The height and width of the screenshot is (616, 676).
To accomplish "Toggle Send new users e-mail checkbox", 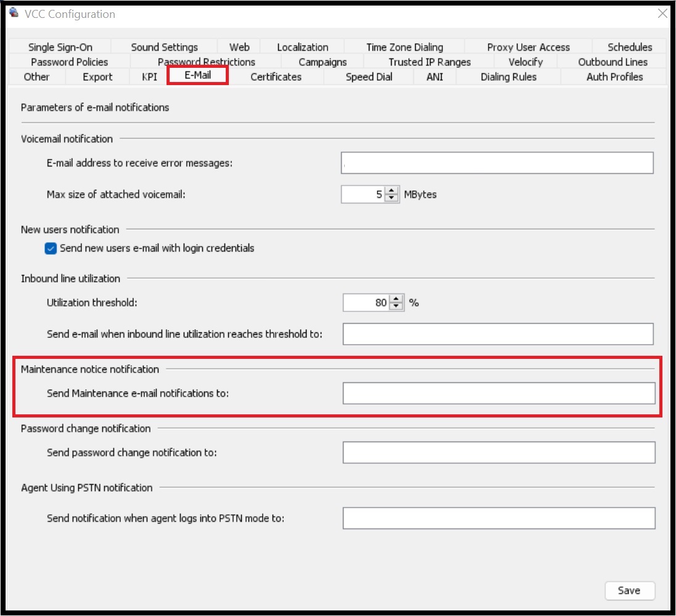I will (51, 248).
